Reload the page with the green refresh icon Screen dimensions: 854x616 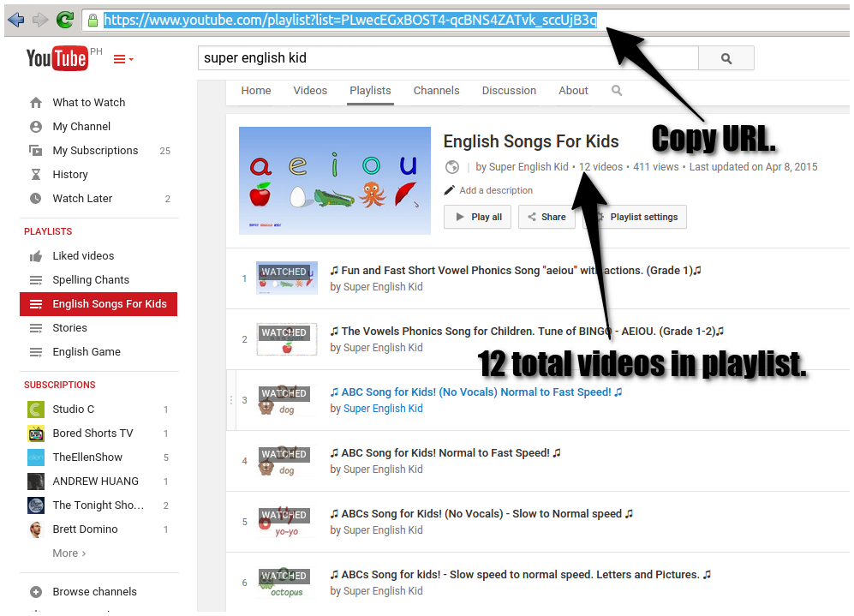point(65,21)
